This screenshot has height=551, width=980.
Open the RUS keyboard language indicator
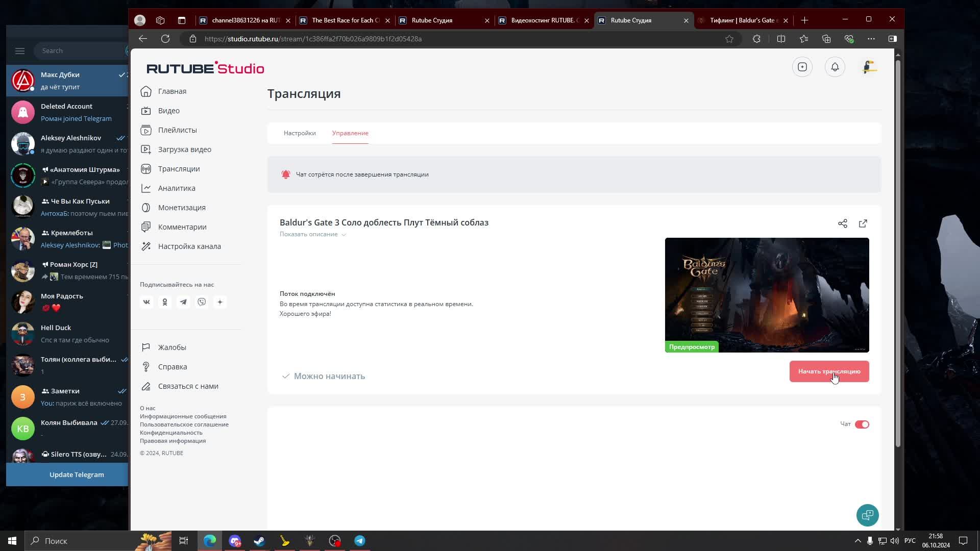(x=911, y=541)
